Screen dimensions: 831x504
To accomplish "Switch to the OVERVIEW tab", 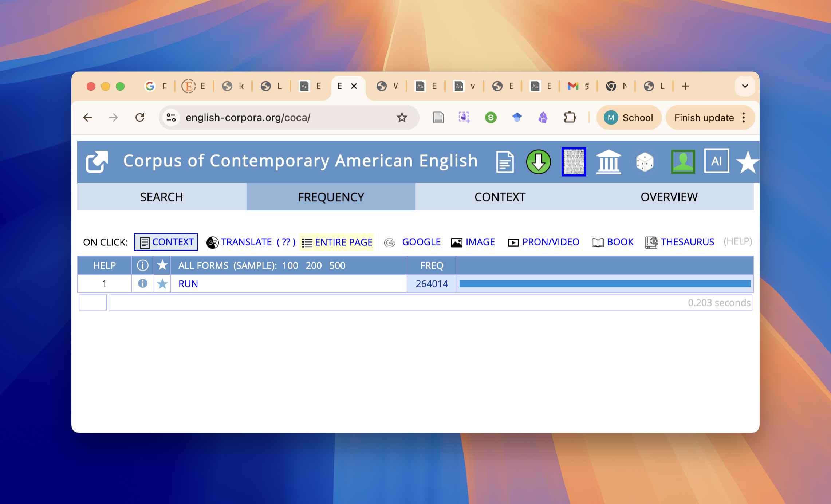I will [669, 197].
